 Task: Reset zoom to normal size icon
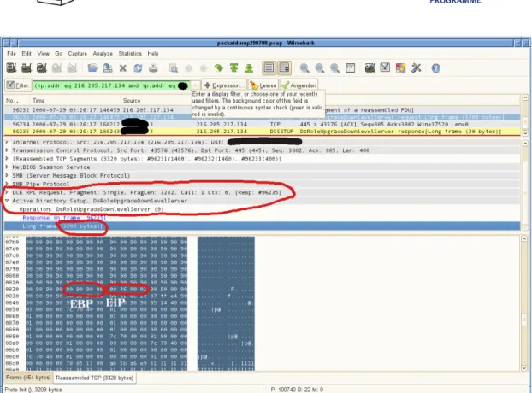coord(335,68)
